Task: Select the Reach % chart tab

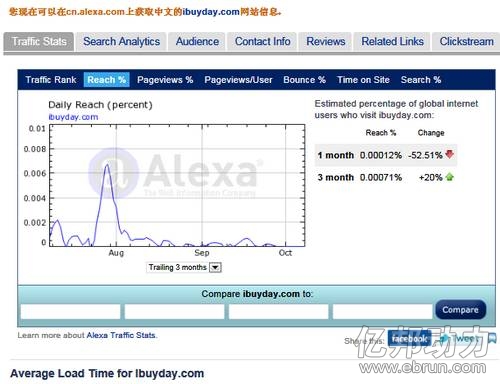Action: pyautogui.click(x=107, y=80)
